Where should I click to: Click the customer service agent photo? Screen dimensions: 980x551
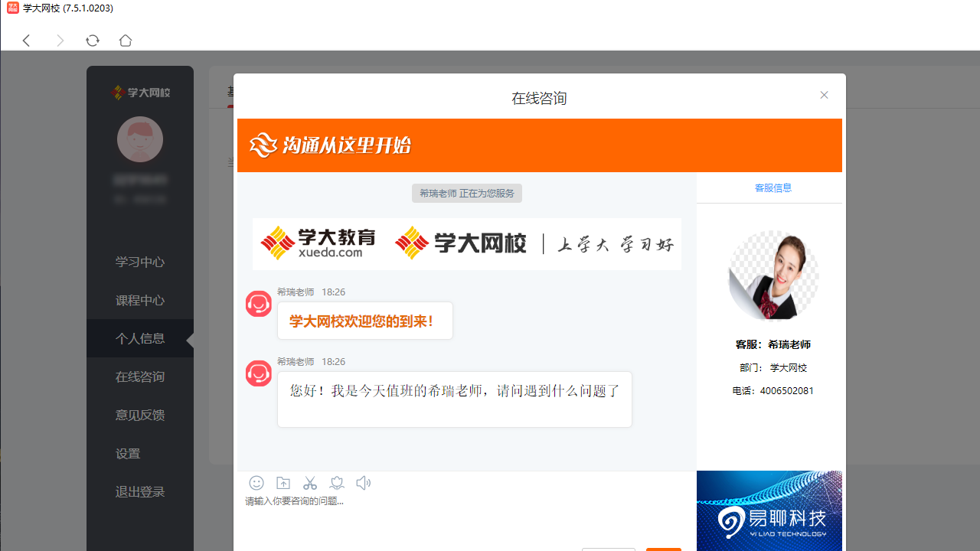pos(773,275)
